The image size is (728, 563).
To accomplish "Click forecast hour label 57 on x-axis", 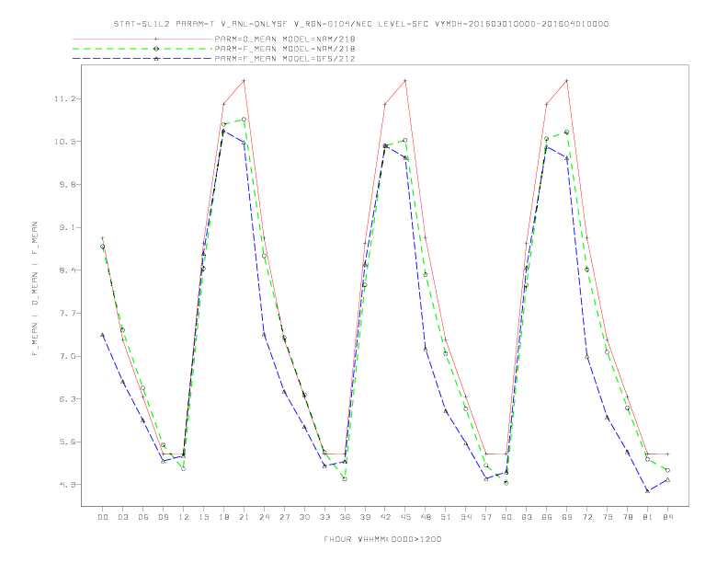I will point(486,517).
